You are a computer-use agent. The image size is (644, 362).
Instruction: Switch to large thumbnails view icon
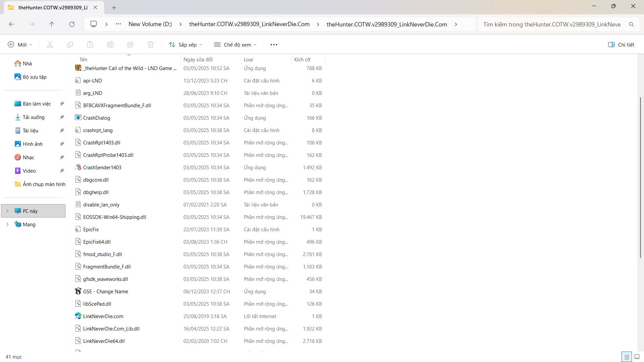click(637, 357)
